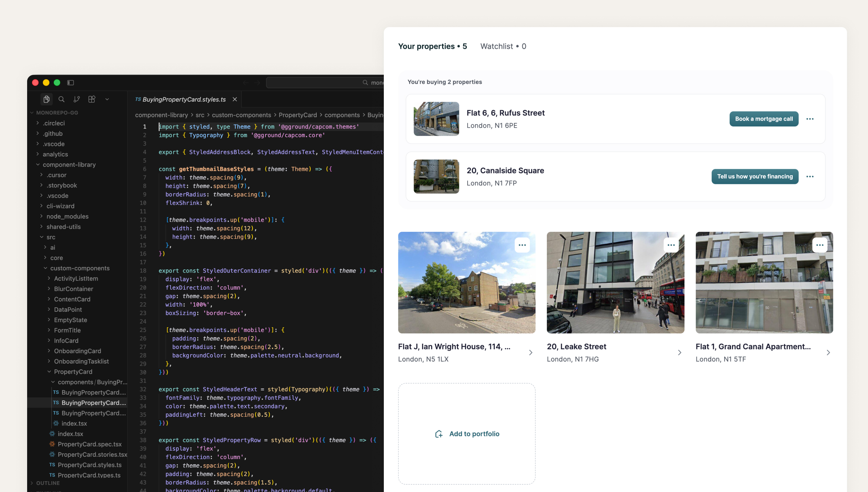This screenshot has height=492, width=868.
Task: Open 20, Leake Street details chevron
Action: pos(679,353)
